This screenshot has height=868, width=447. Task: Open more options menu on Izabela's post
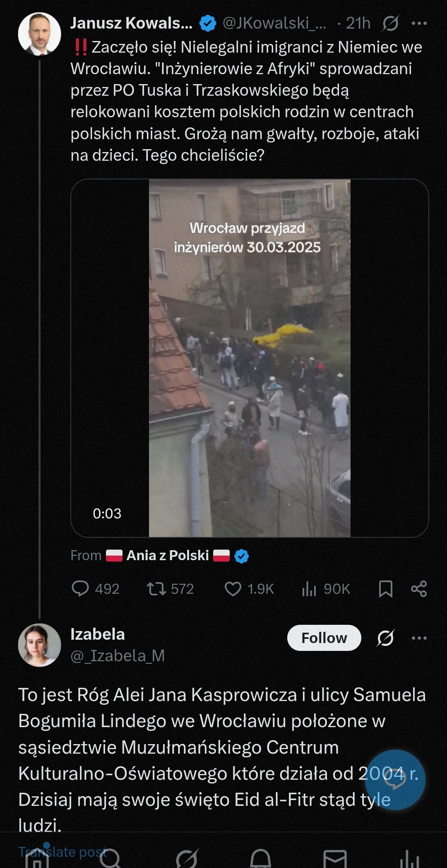click(x=419, y=638)
